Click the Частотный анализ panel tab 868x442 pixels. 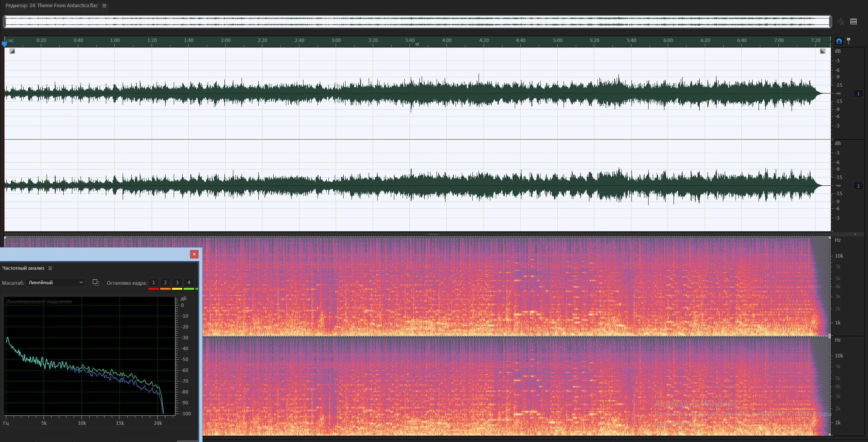[23, 268]
